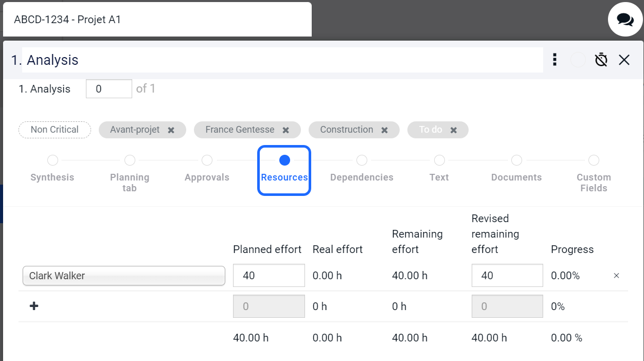This screenshot has height=361, width=644.
Task: Remove the Avant-projet tag
Action: click(x=171, y=130)
